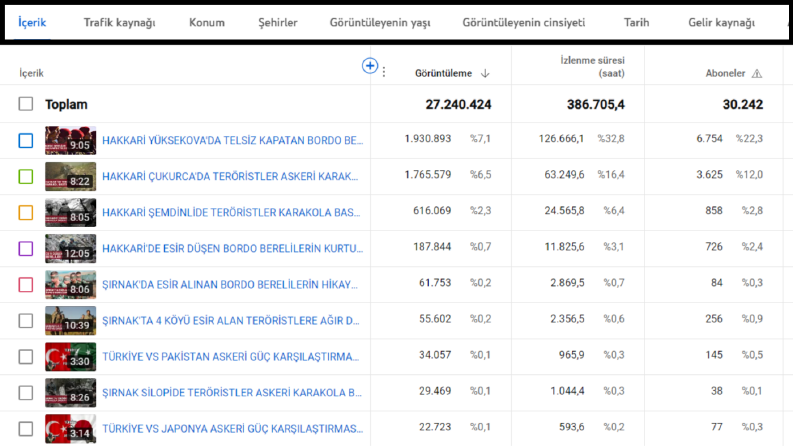Open the three-dot options menu beside plus

(x=384, y=72)
